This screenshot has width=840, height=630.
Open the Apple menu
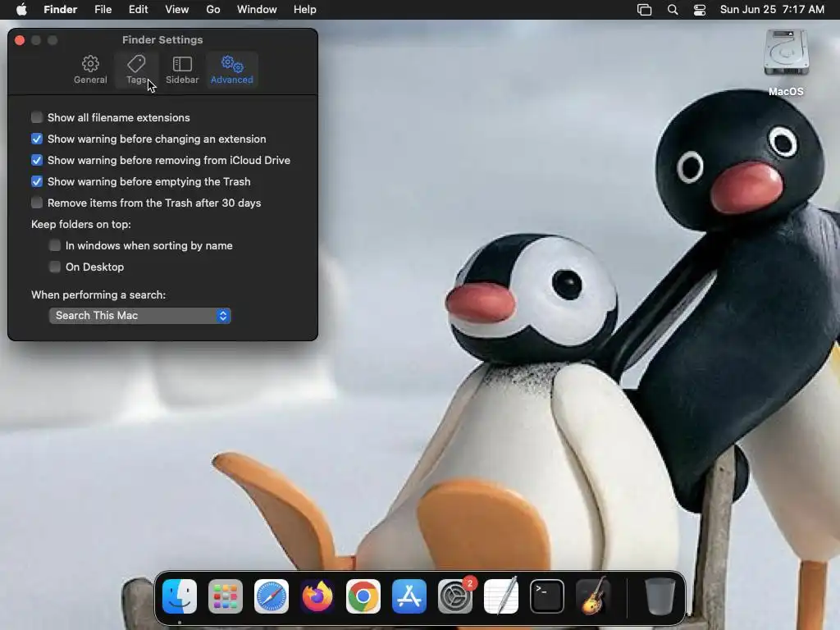pos(21,10)
